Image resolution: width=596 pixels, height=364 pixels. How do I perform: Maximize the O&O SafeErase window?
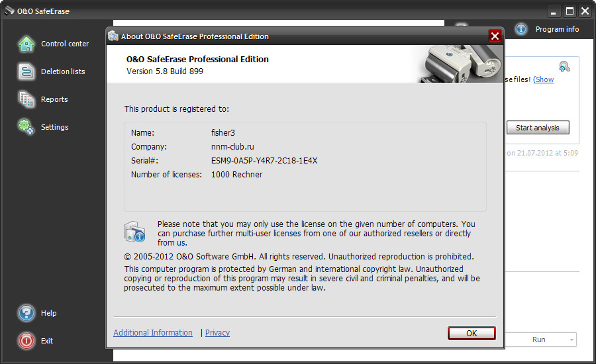tap(569, 11)
